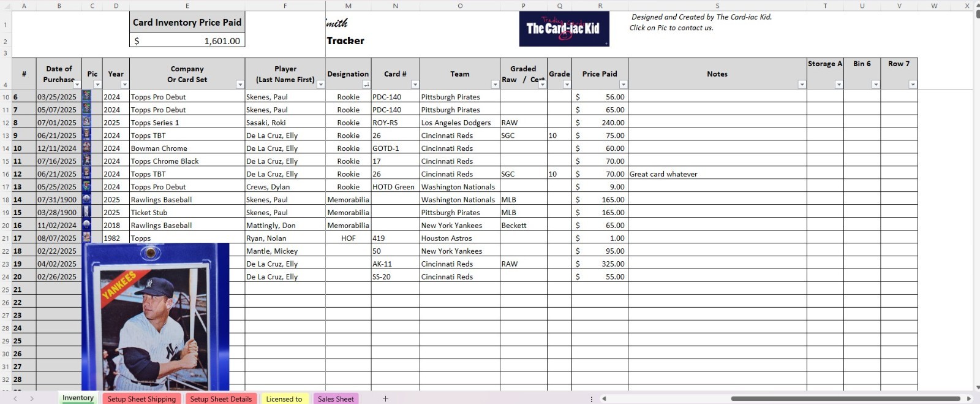Screen dimensions: 980x404
Task: Open the Row 7 filter dropdown
Action: (913, 85)
